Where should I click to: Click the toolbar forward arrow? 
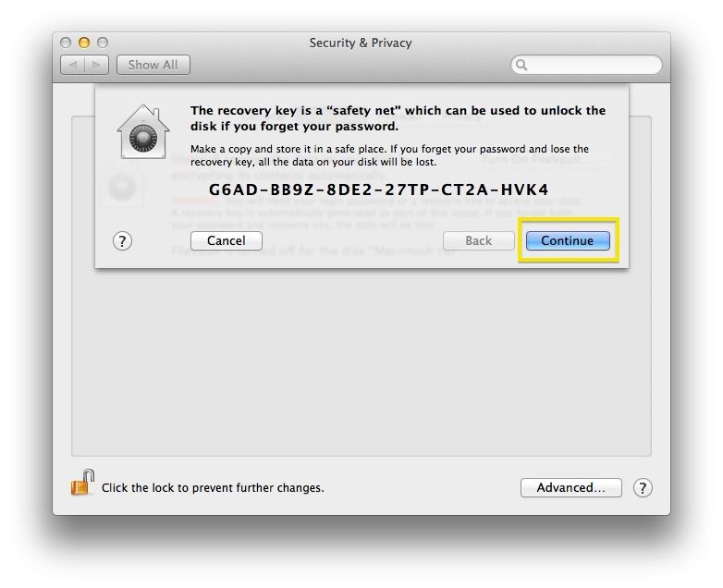click(x=96, y=65)
